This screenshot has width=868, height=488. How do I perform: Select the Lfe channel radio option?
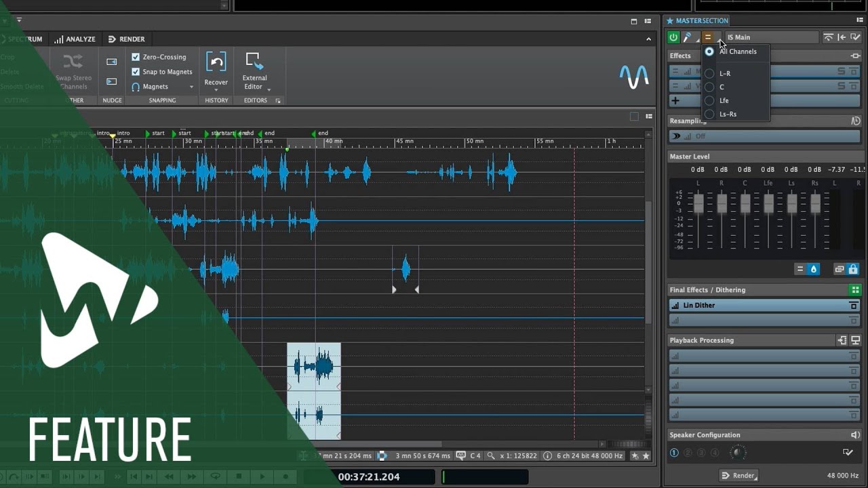[x=709, y=100]
